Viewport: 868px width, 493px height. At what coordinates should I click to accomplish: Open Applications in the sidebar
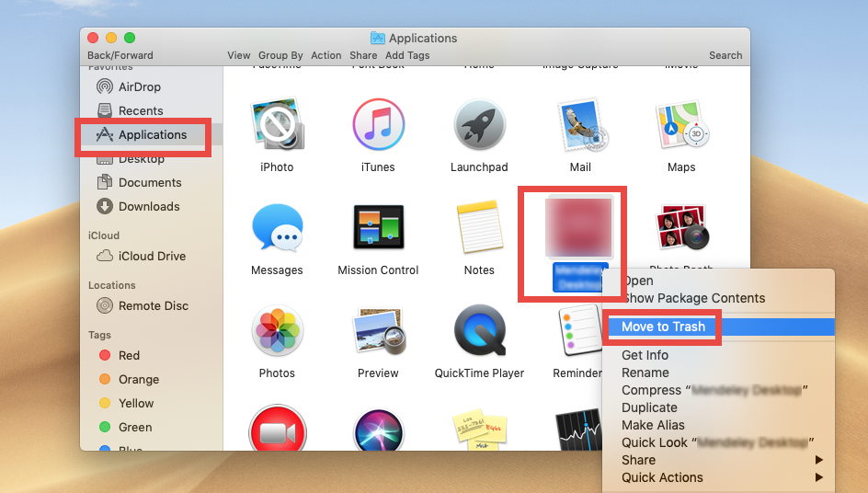[x=152, y=135]
